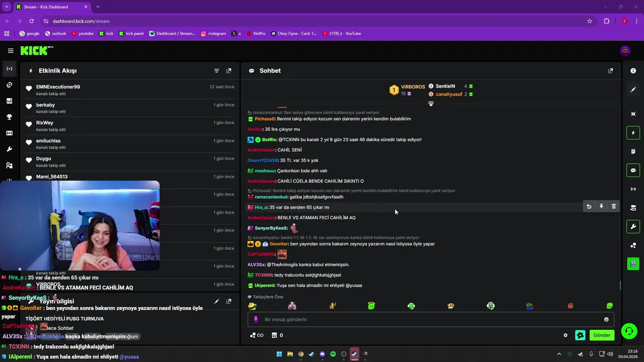Open new browser tab
644x362 pixels.
98,7
